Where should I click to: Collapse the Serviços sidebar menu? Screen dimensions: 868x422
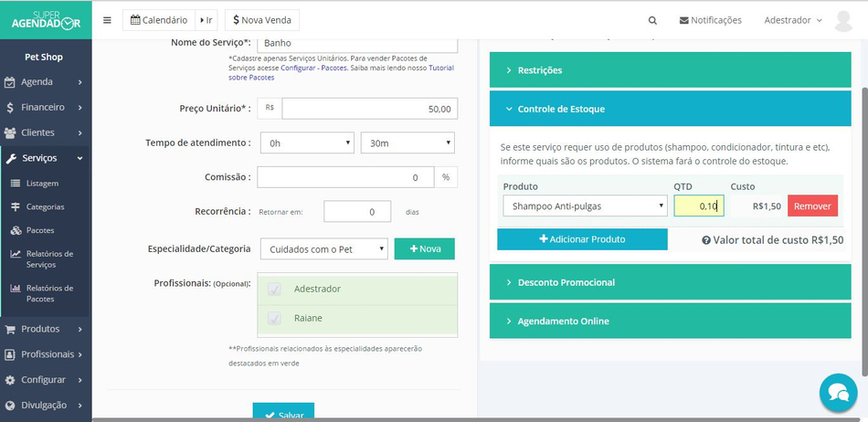coord(46,158)
